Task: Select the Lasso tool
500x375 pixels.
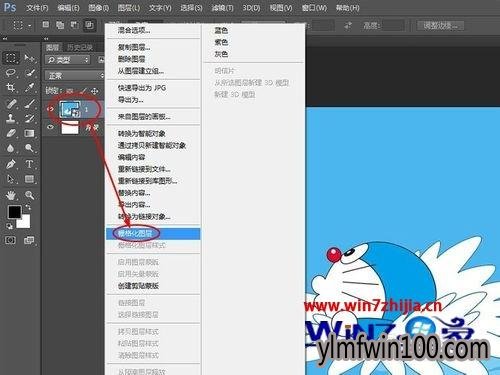Action: coord(11,73)
